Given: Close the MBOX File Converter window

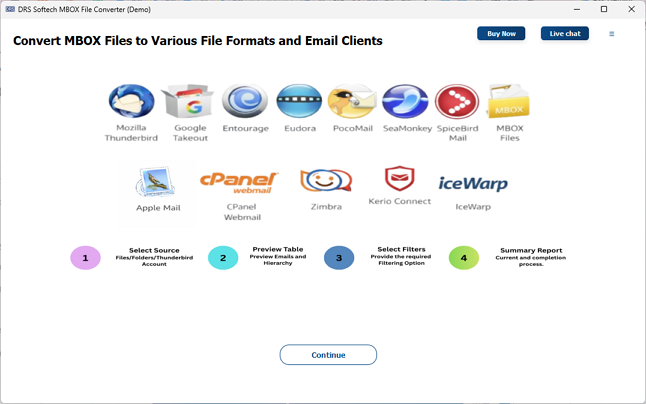Looking at the screenshot, I should point(631,9).
